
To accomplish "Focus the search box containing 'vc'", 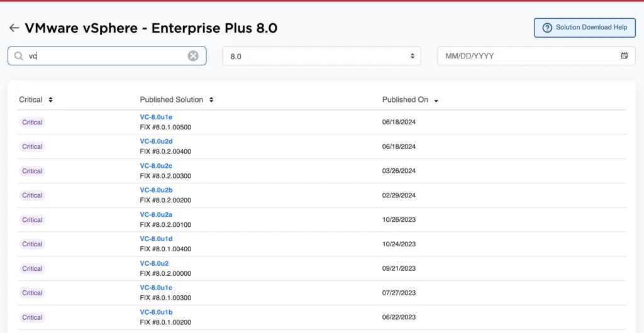I will point(107,56).
